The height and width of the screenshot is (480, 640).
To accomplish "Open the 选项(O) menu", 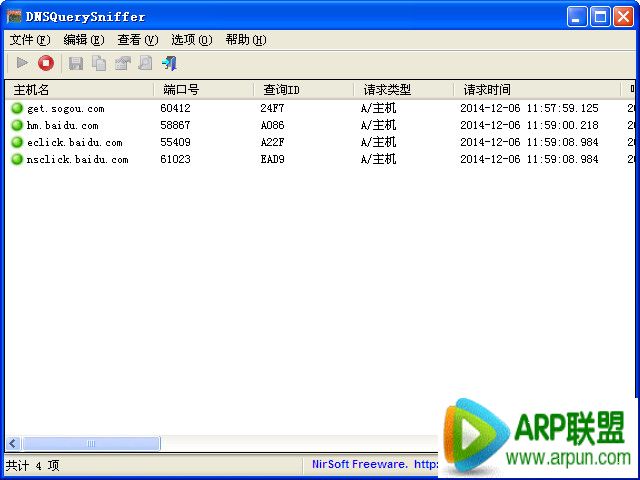I will (x=191, y=40).
